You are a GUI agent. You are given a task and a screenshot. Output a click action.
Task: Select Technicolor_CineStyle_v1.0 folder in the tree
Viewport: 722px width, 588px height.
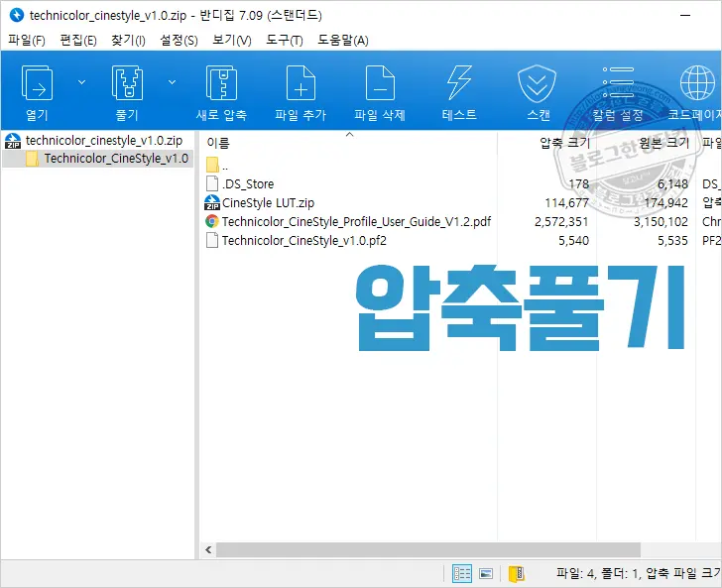tap(115, 158)
